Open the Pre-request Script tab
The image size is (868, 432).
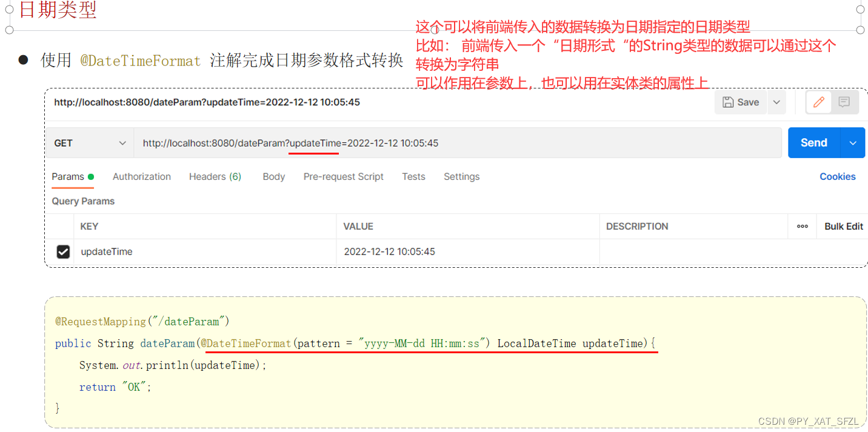coord(344,177)
